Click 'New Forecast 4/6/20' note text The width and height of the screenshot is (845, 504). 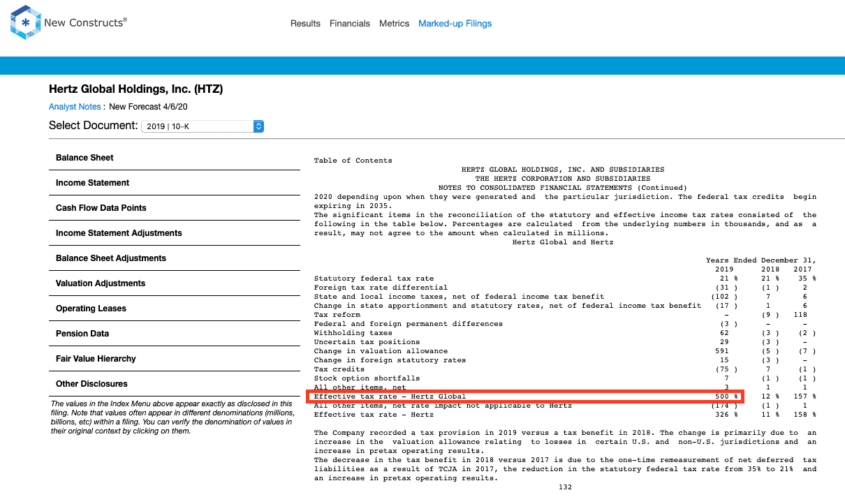click(x=149, y=107)
